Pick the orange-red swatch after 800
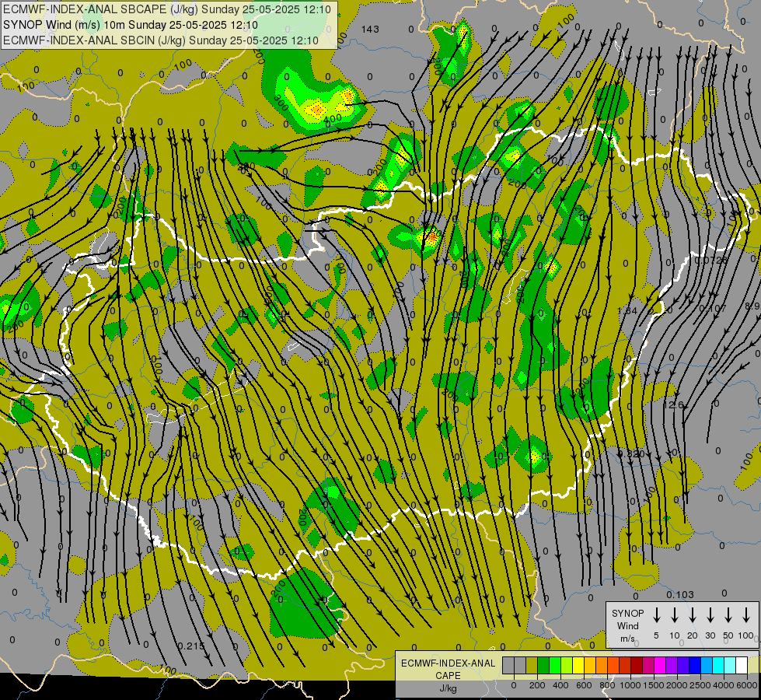761x700 pixels. click(613, 665)
